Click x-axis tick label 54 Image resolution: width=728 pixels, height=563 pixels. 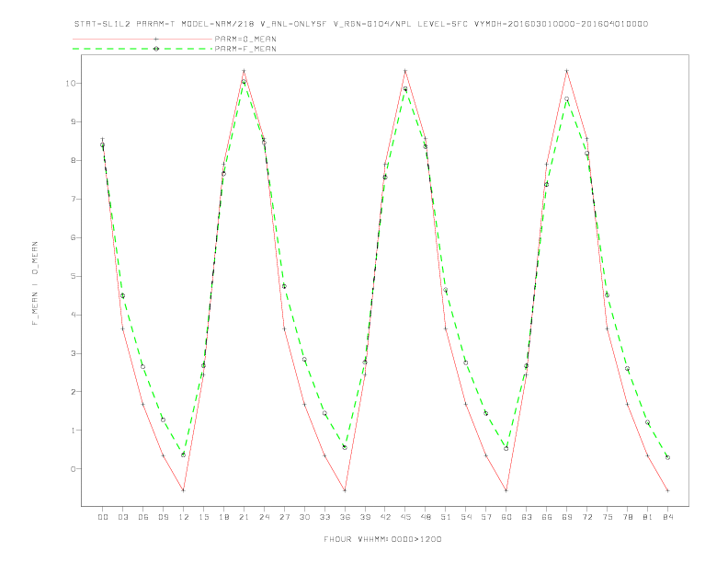[x=466, y=517]
